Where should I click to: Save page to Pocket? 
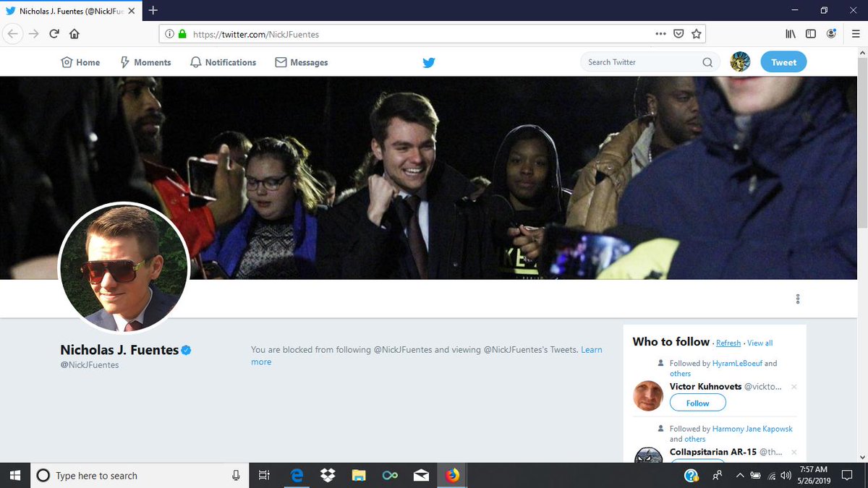pyautogui.click(x=679, y=34)
